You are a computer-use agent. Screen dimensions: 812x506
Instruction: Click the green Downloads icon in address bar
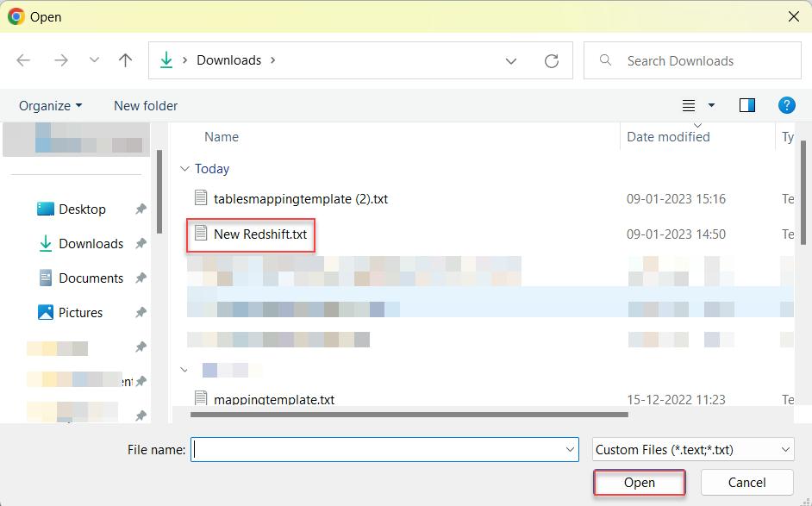tap(166, 59)
